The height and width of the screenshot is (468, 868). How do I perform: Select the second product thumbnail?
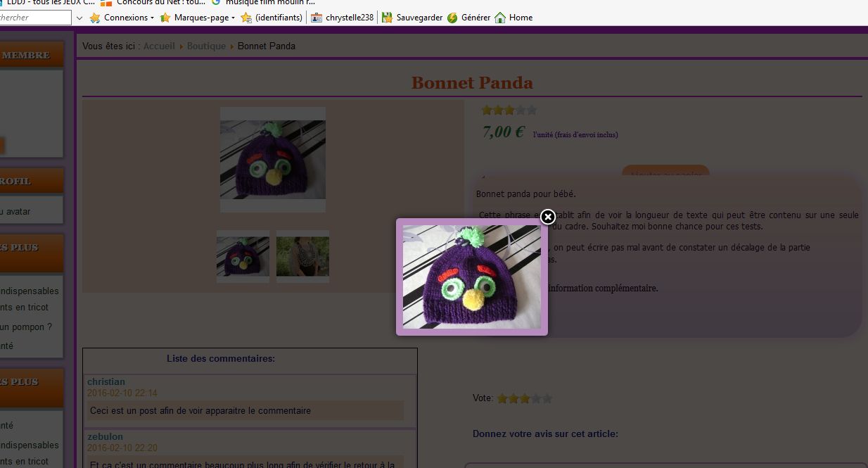point(302,256)
